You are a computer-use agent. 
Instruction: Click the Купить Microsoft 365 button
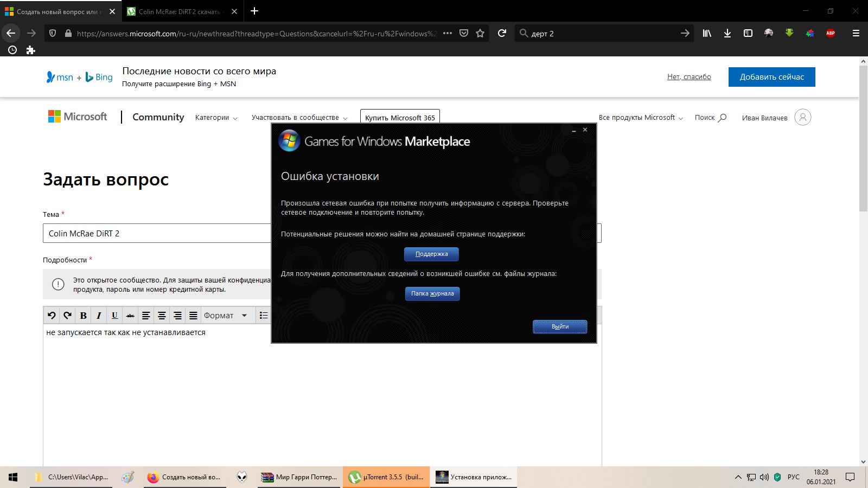coord(400,117)
